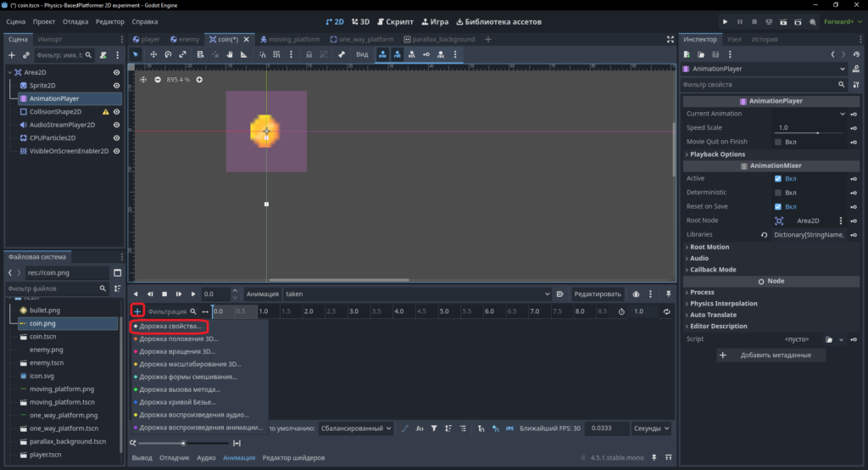Toggle split view in FileSystem path bar
Image resolution: width=868 pixels, height=470 pixels.
coord(117,272)
